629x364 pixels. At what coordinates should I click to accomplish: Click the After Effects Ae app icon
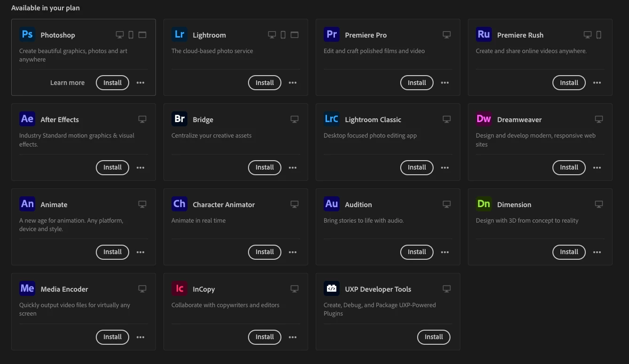coord(27,119)
